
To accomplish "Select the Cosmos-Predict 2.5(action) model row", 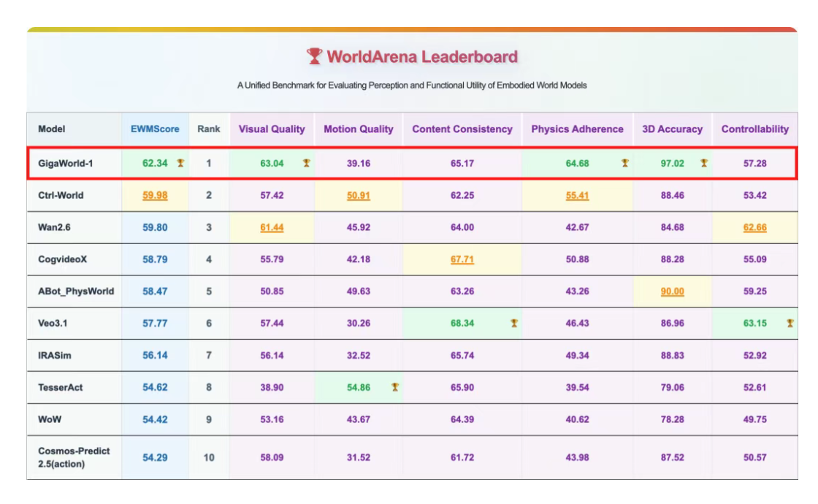I will click(74, 457).
